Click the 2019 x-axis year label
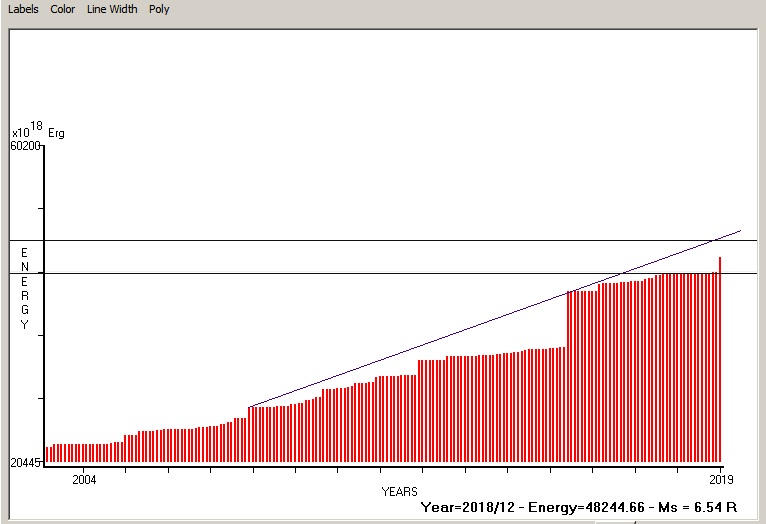This screenshot has width=766, height=524. [x=720, y=480]
